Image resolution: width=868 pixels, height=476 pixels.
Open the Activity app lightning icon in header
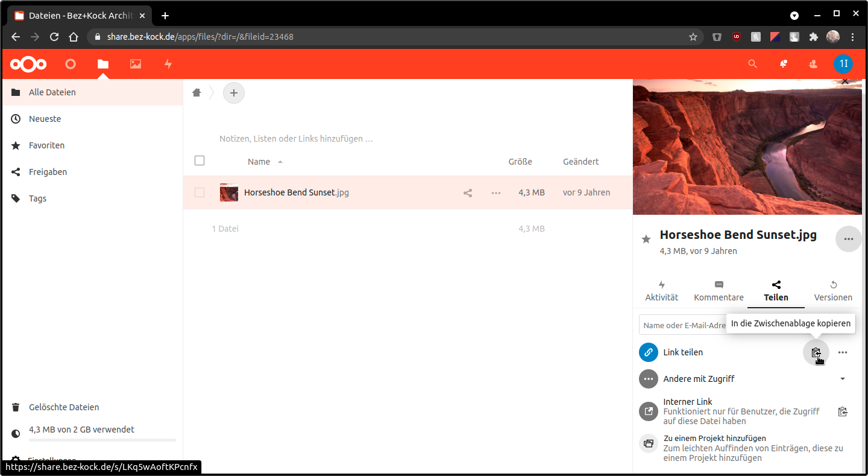click(x=168, y=64)
